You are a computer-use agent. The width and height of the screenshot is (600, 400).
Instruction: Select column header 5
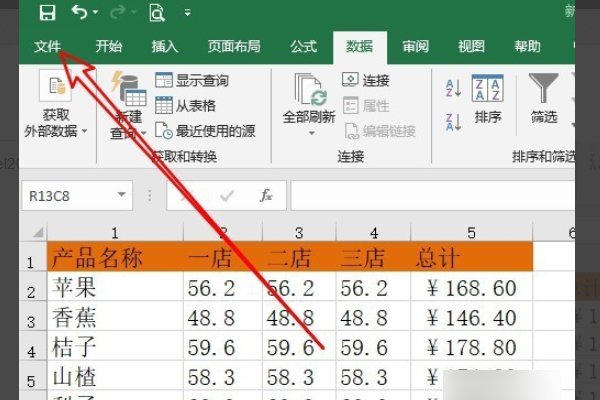471,232
